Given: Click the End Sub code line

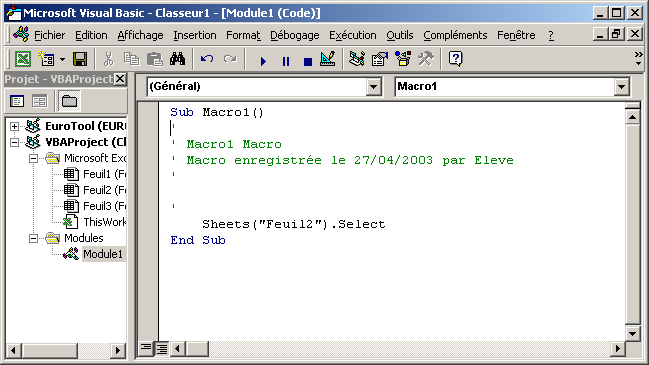Looking at the screenshot, I should tap(198, 240).
